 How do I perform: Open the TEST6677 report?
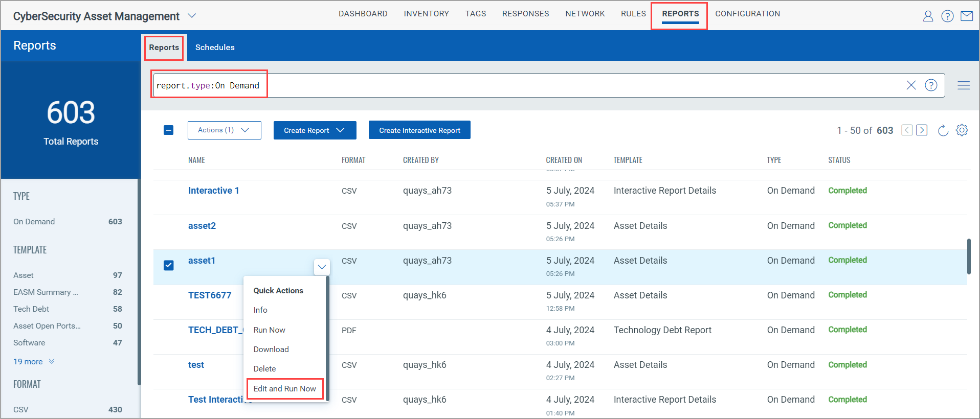pos(210,295)
